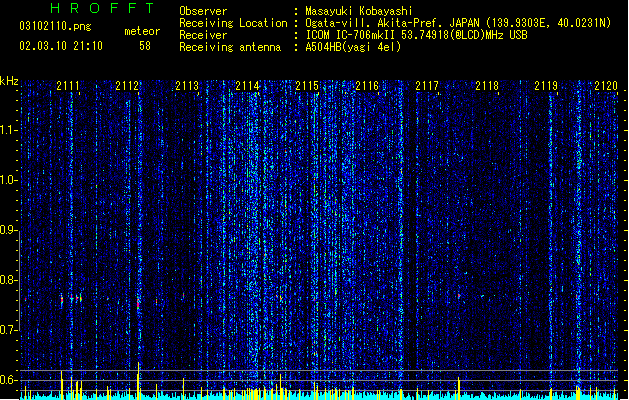The height and width of the screenshot is (400, 629).
Task: Click the 0.8 kHz axis label
Action: point(8,280)
